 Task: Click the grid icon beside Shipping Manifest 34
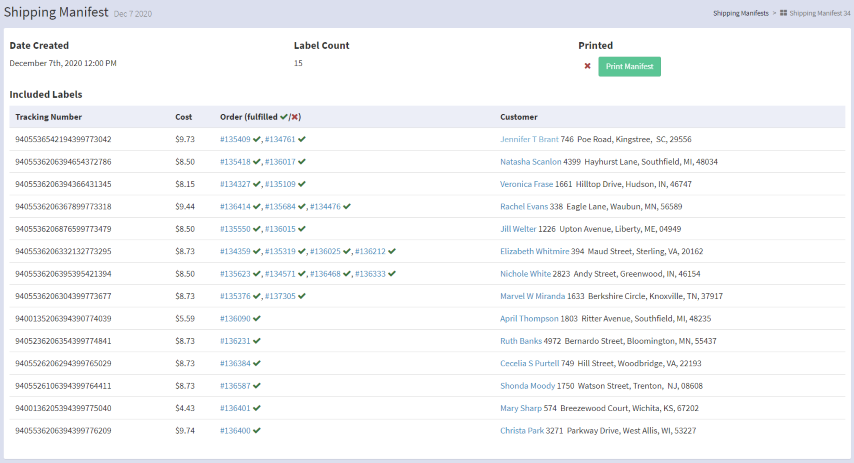783,13
